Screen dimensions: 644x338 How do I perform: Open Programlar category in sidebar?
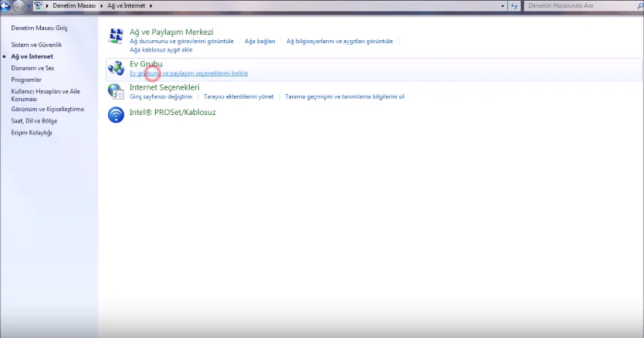[x=26, y=79]
